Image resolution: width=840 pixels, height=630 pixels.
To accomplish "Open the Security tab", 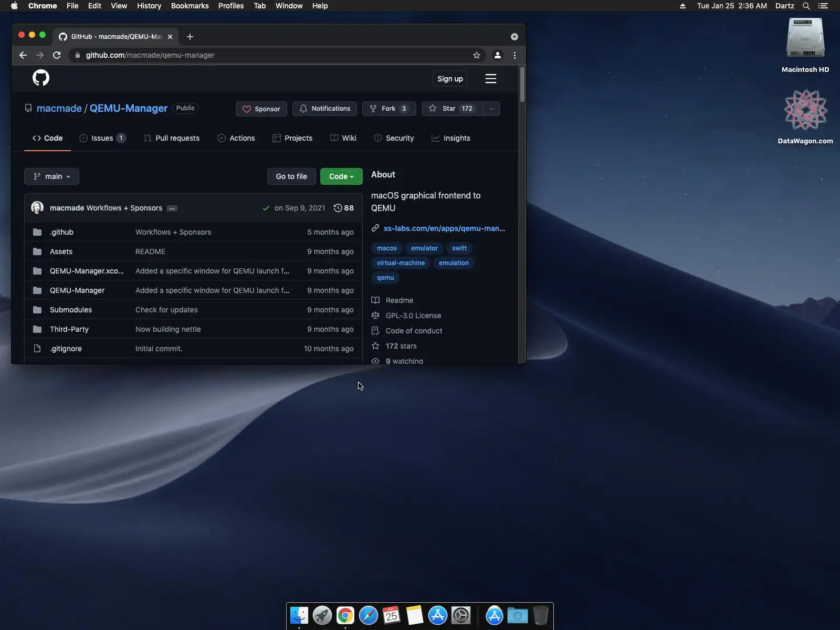I will [394, 138].
